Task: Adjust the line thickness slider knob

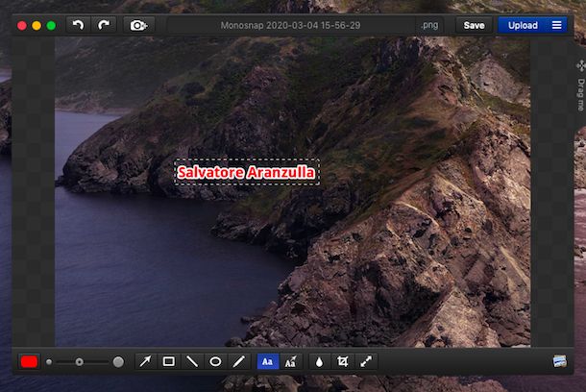Action: [79, 361]
